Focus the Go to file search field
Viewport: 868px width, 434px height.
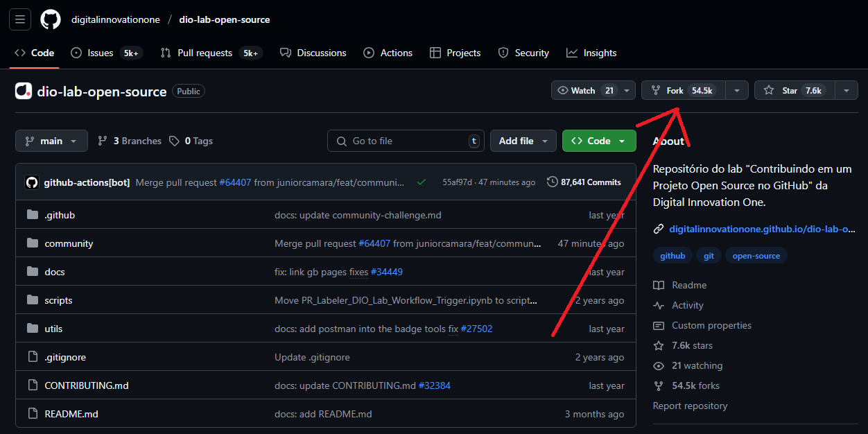(x=406, y=141)
